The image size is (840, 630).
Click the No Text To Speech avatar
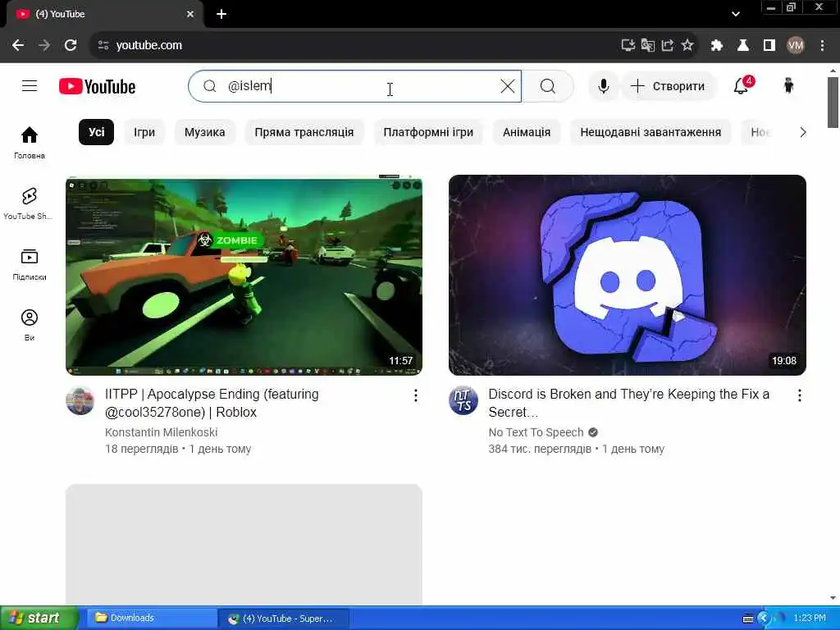pos(463,400)
